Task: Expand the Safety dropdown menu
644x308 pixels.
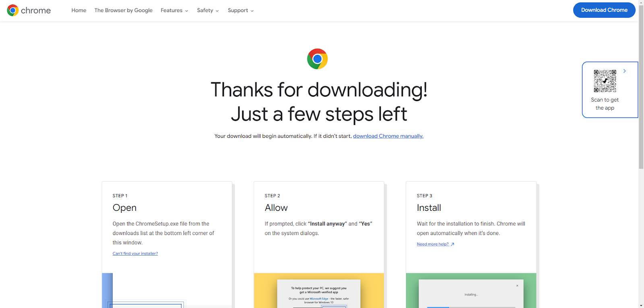Action: (x=208, y=10)
